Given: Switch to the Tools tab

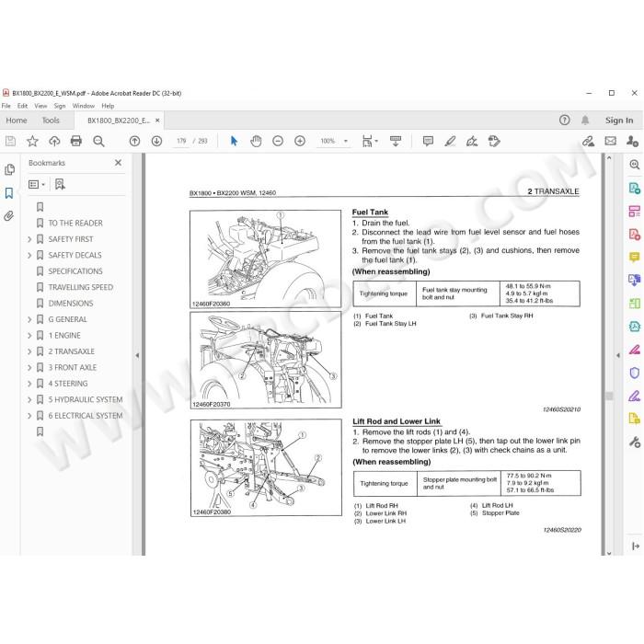Looking at the screenshot, I should pyautogui.click(x=51, y=121).
